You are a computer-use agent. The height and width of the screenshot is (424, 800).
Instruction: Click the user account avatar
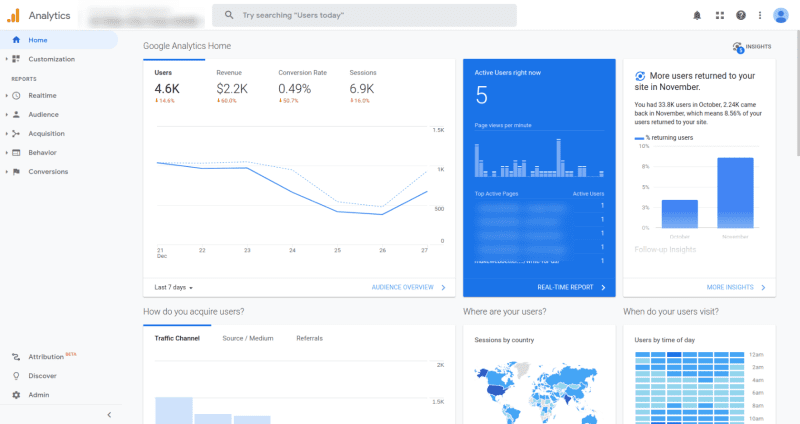[x=781, y=15]
